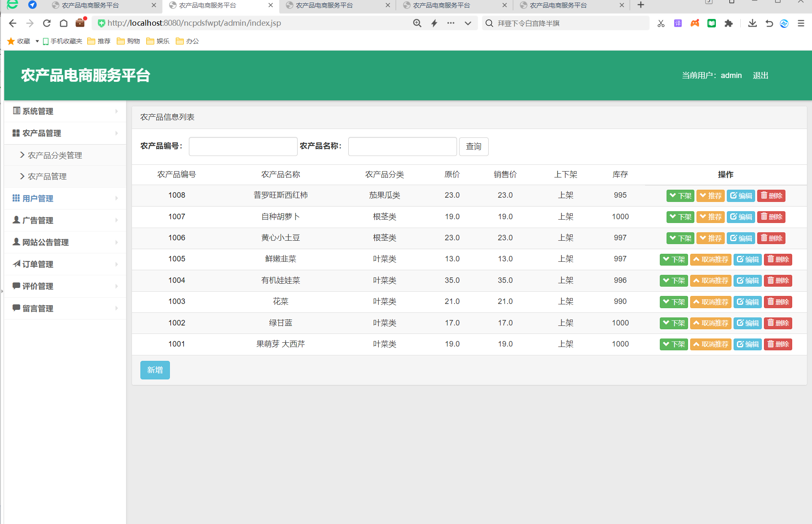The height and width of the screenshot is (524, 812).
Task: Switch to the third browser tab
Action: [325, 5]
